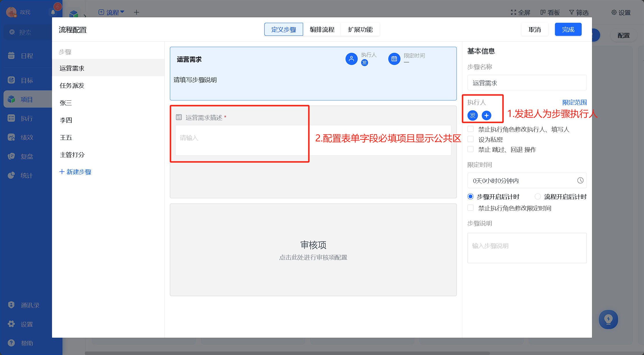Switch to the 扩展功能 tab

[360, 29]
